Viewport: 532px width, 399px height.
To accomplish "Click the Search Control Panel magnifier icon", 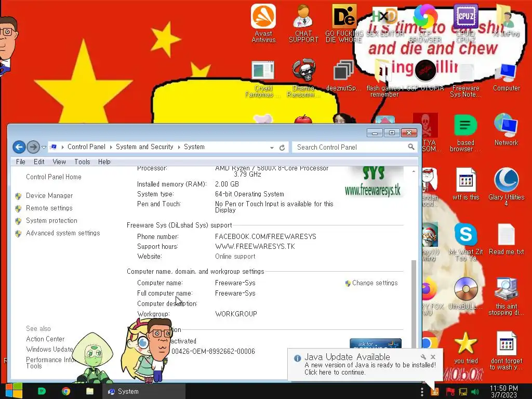I will (411, 147).
